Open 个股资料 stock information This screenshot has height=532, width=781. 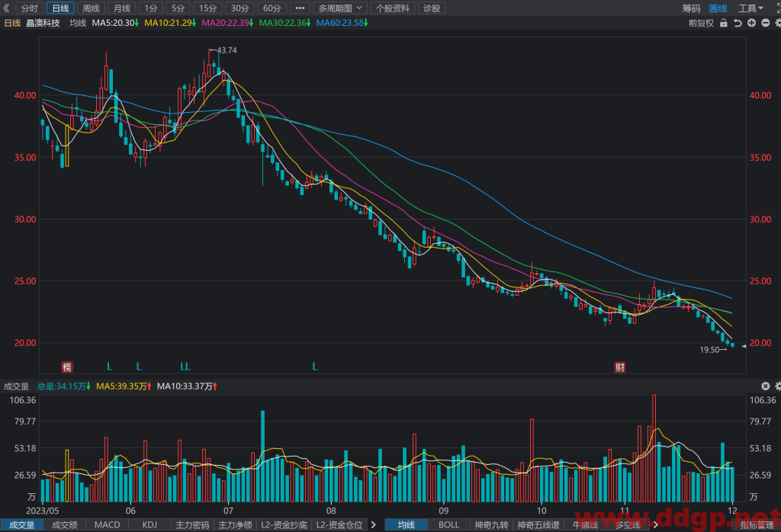(x=393, y=8)
